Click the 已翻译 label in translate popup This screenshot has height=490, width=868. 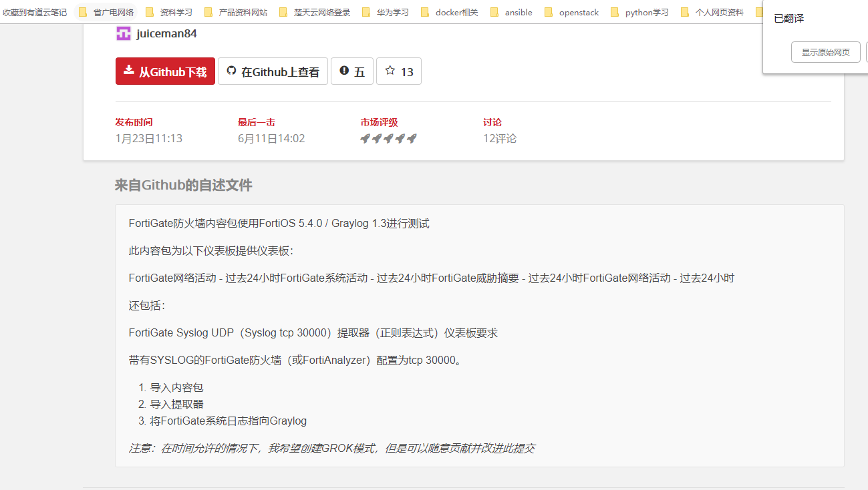point(789,19)
